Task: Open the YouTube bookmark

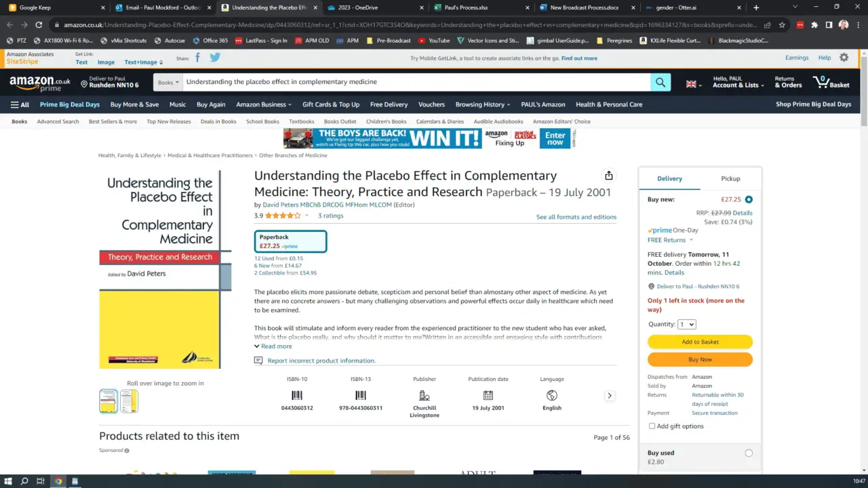Action: pos(434,41)
